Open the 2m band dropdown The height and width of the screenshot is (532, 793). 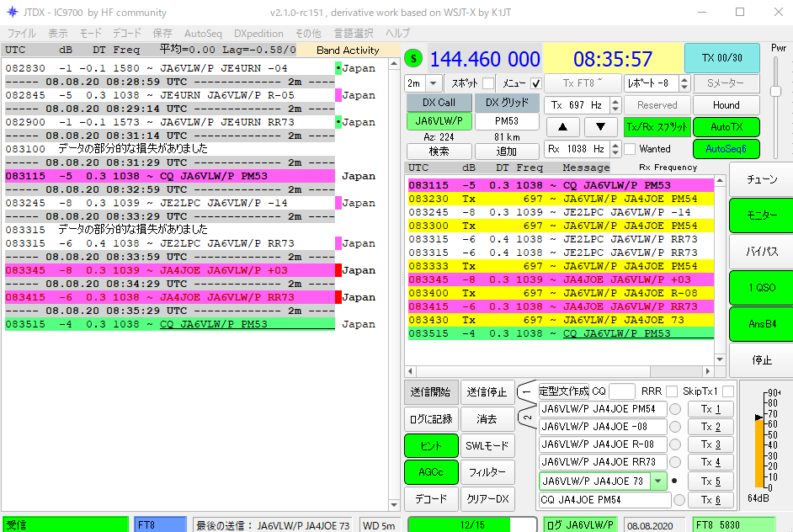[x=433, y=83]
